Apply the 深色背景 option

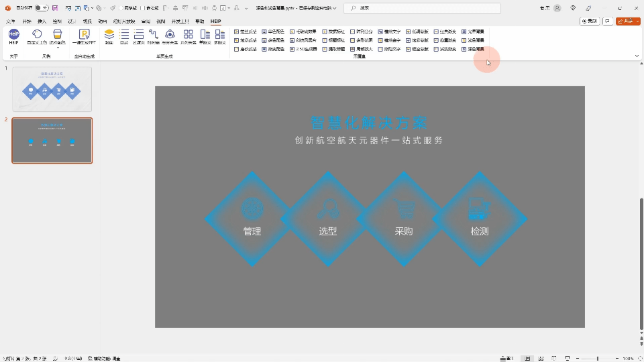tap(473, 49)
